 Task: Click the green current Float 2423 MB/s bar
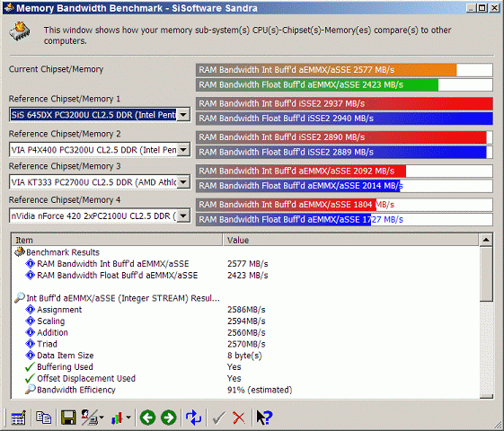point(344,84)
